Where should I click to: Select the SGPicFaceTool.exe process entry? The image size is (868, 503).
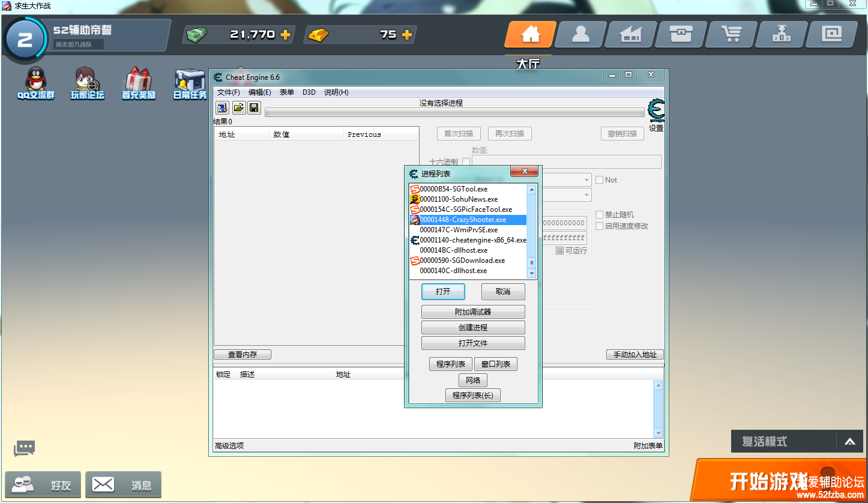468,209
